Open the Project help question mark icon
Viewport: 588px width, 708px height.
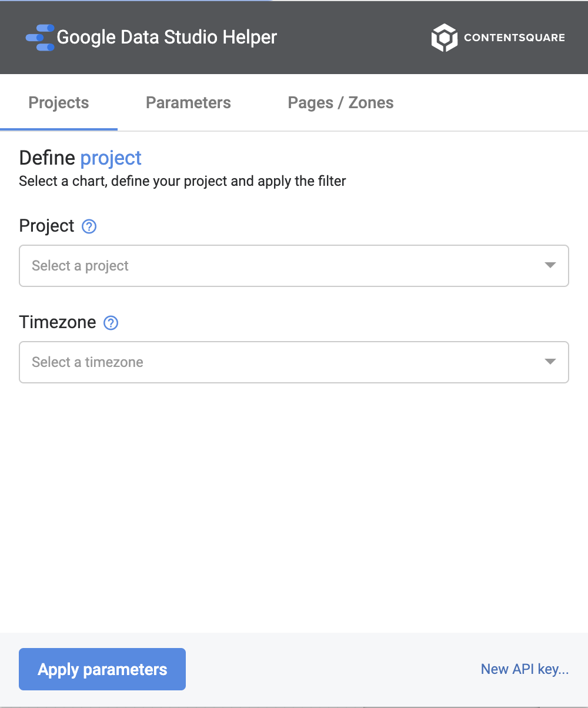point(89,226)
